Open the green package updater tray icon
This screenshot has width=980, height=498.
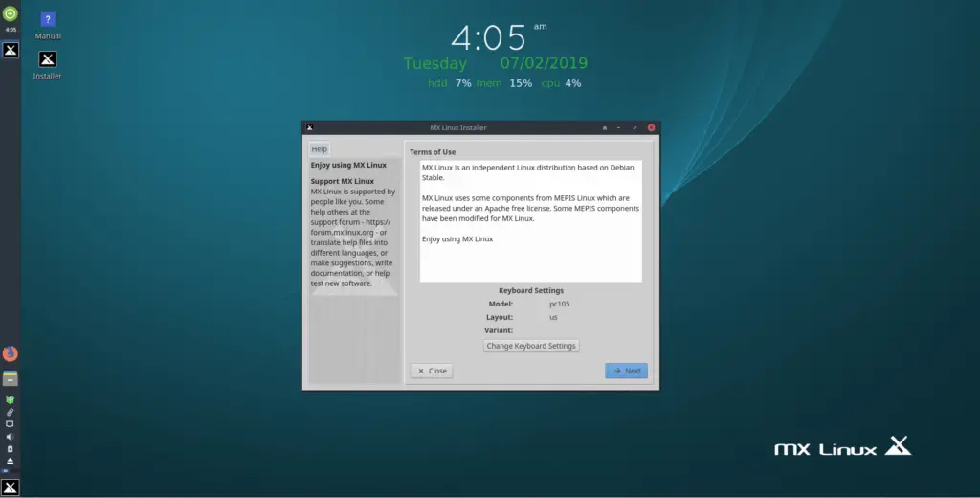point(10,399)
